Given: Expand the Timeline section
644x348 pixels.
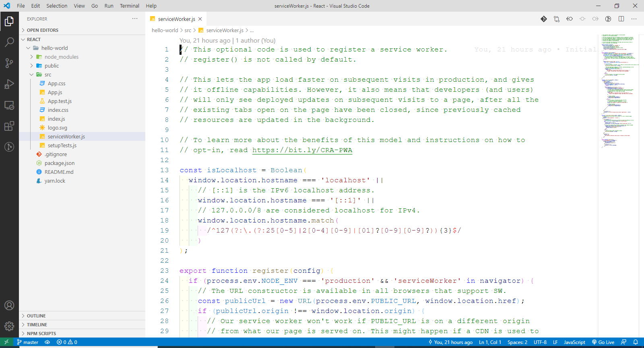Looking at the screenshot, I should point(82,325).
